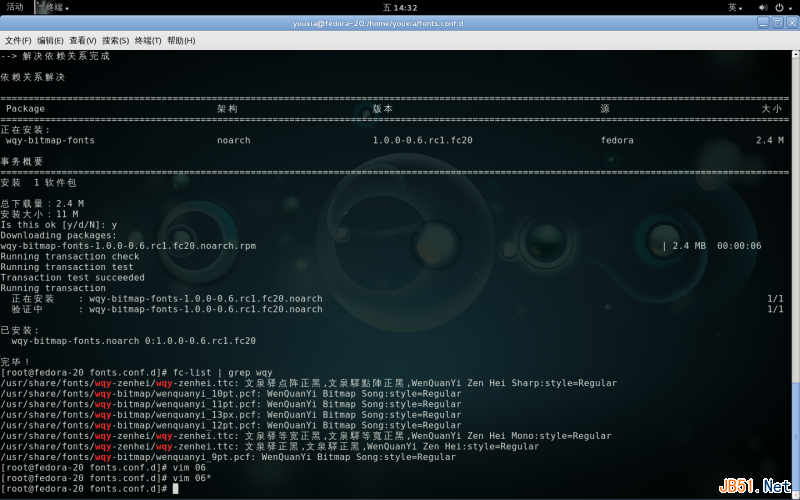Click the '安装大小：11 M' line

point(39,214)
